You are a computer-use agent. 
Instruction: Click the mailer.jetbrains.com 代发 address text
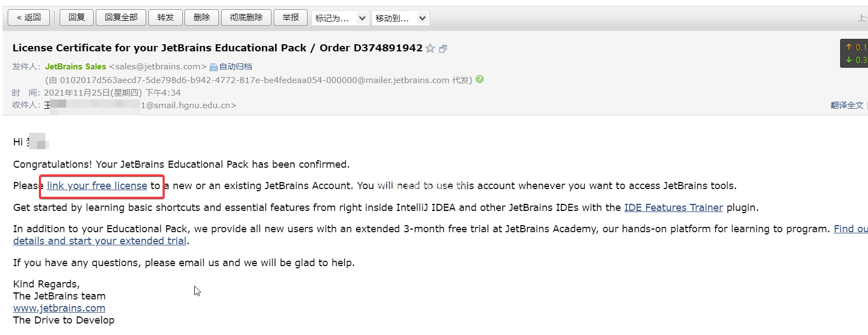(x=258, y=80)
